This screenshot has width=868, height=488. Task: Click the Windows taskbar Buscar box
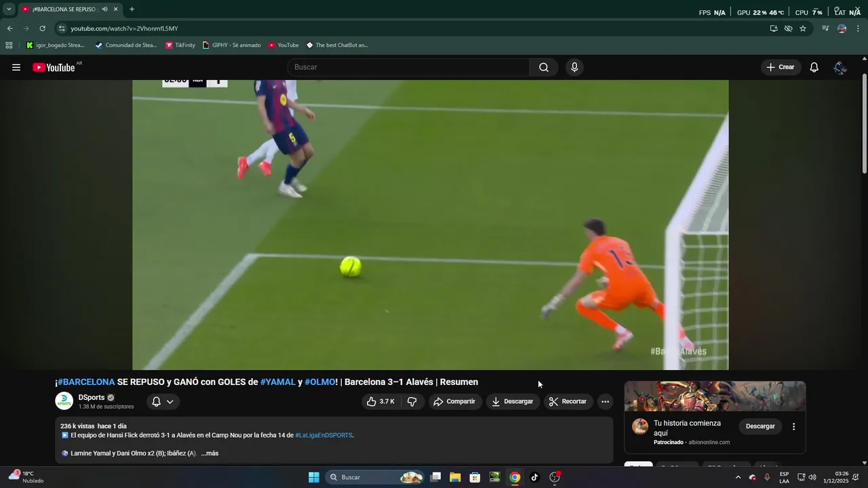[375, 477]
